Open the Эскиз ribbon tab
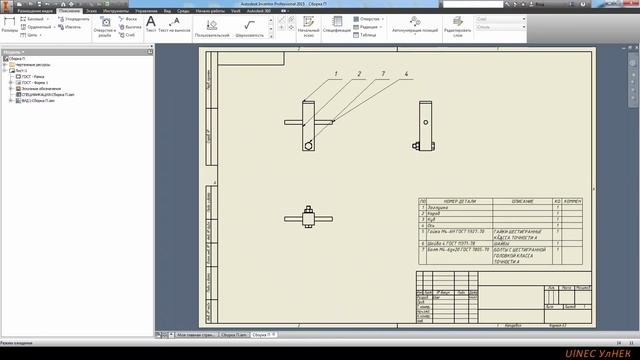Image resolution: width=640 pixels, height=360 pixels. (91, 11)
